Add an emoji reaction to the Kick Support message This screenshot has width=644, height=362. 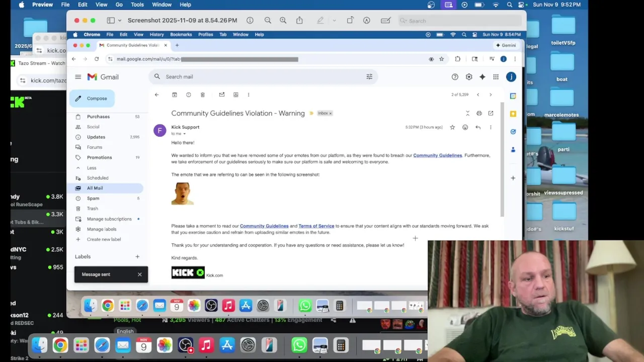(465, 127)
